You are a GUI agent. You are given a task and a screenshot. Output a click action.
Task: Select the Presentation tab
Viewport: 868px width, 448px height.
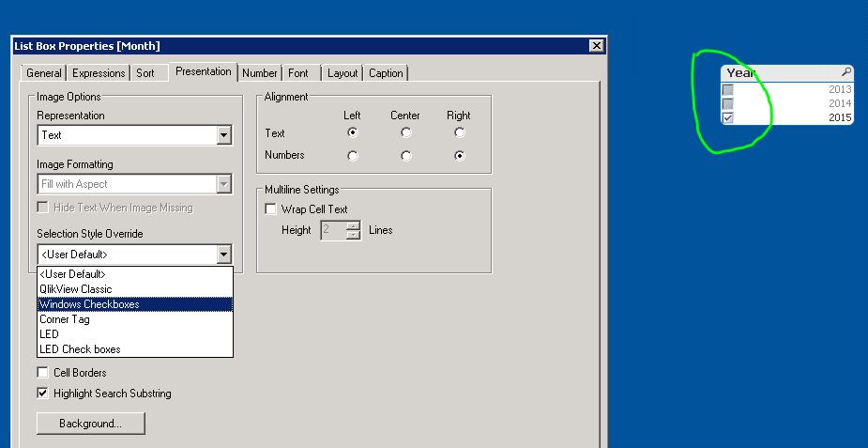point(204,71)
